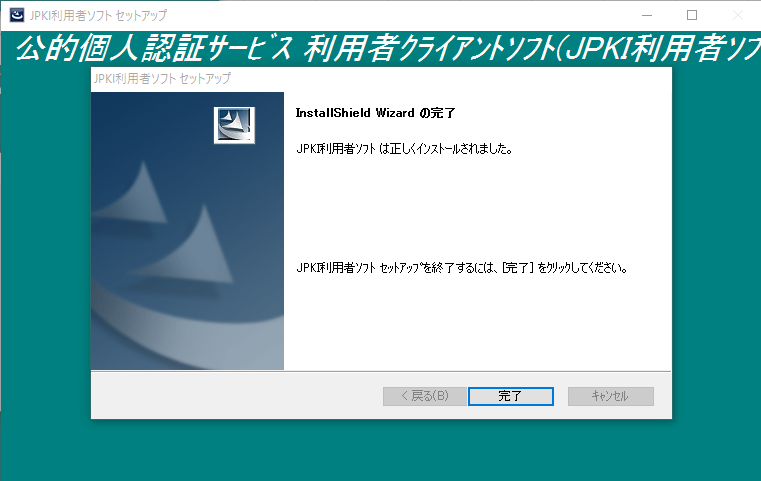Click the instruction text mentioning [完了] をクリック

pyautogui.click(x=462, y=267)
